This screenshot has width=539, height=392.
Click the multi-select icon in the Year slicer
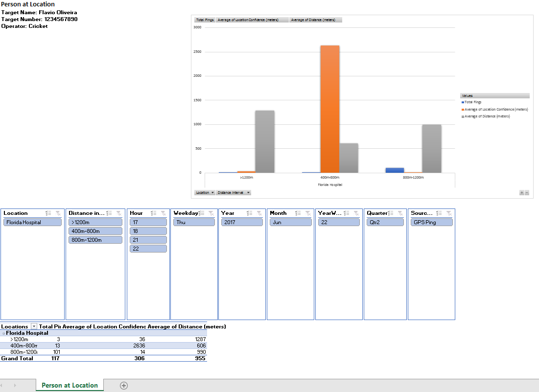pos(249,213)
